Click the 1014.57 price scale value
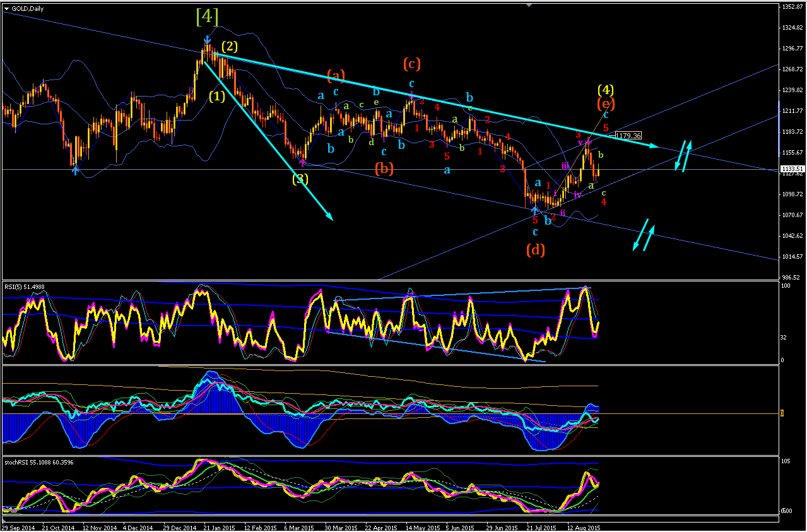Screen dimensions: 807x532 (791, 257)
